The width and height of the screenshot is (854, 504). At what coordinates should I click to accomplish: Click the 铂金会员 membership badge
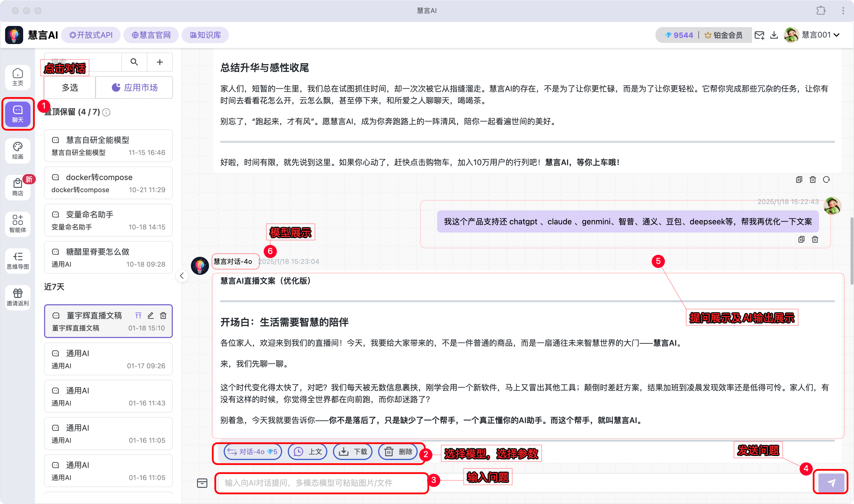tap(724, 35)
